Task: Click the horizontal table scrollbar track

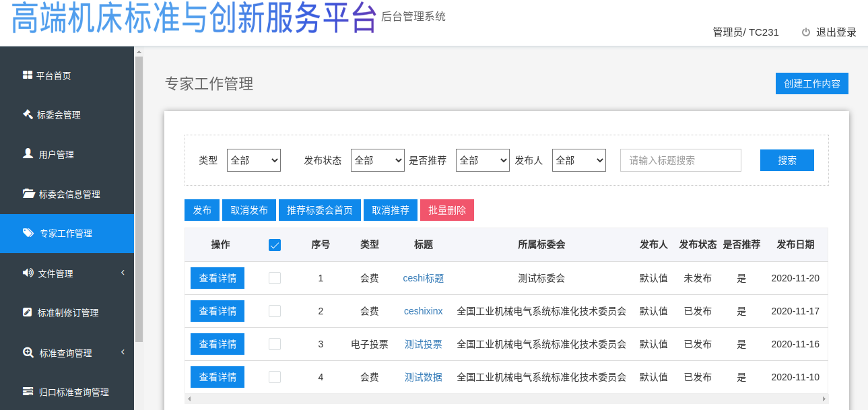Action: point(506,399)
